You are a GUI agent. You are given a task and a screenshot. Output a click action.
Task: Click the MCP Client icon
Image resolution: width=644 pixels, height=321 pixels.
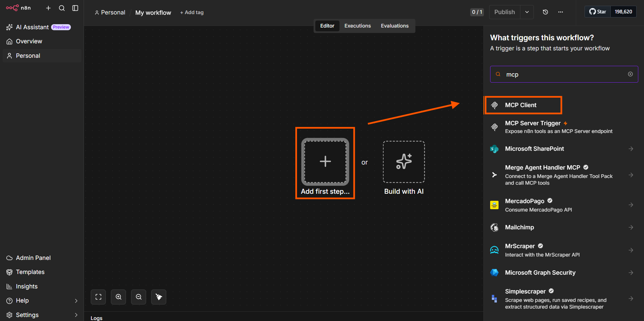[x=495, y=105]
